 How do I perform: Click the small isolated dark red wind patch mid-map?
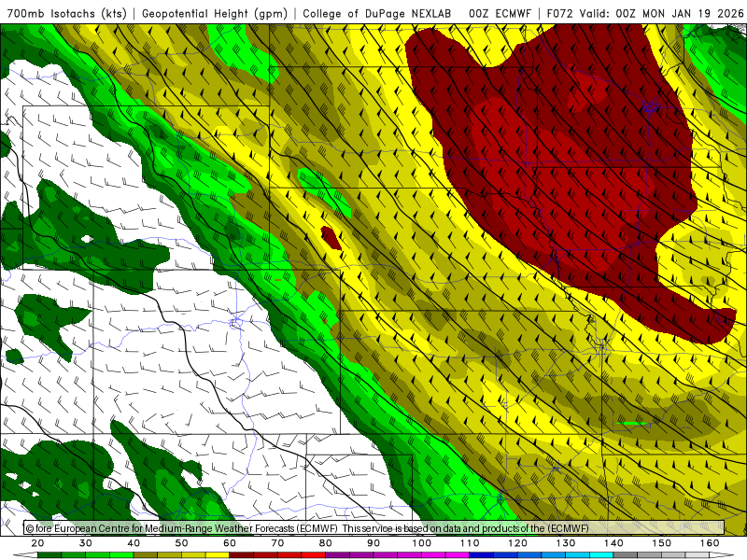coord(331,238)
